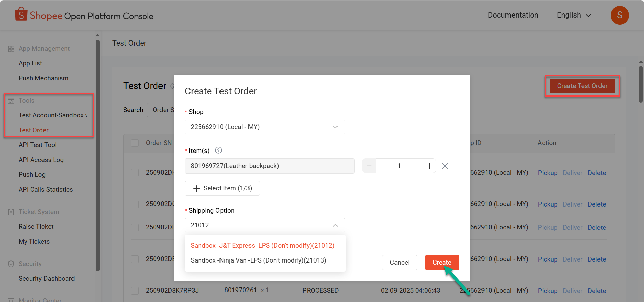Tick the first order row checkbox
The image size is (644, 302).
click(x=135, y=173)
